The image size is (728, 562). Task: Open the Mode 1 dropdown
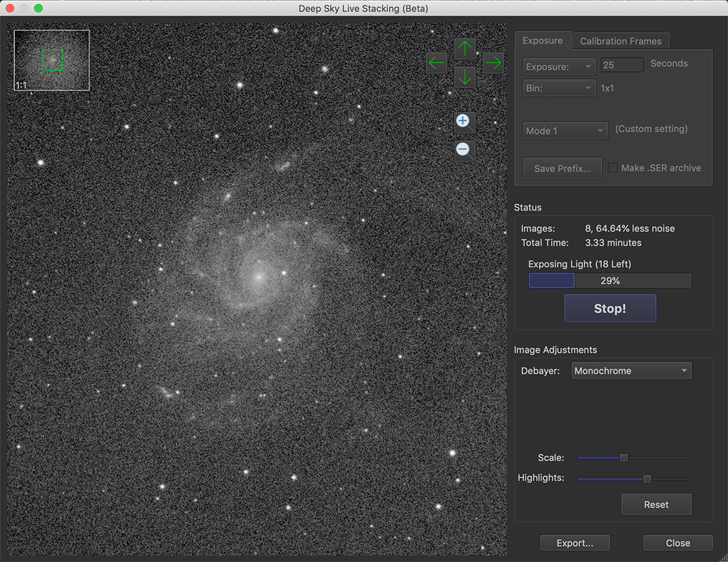coord(564,130)
